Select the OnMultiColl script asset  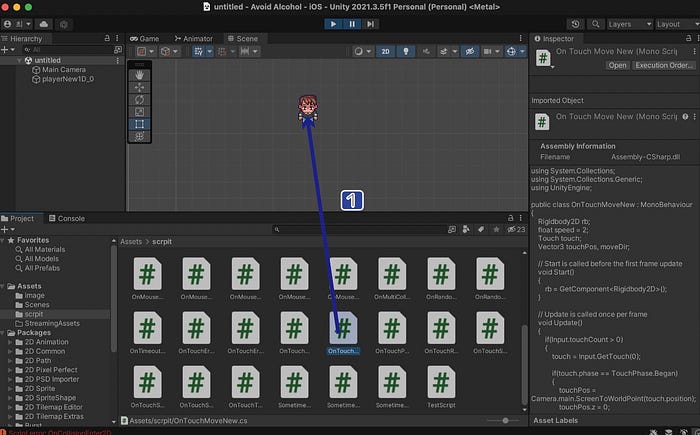(x=392, y=279)
